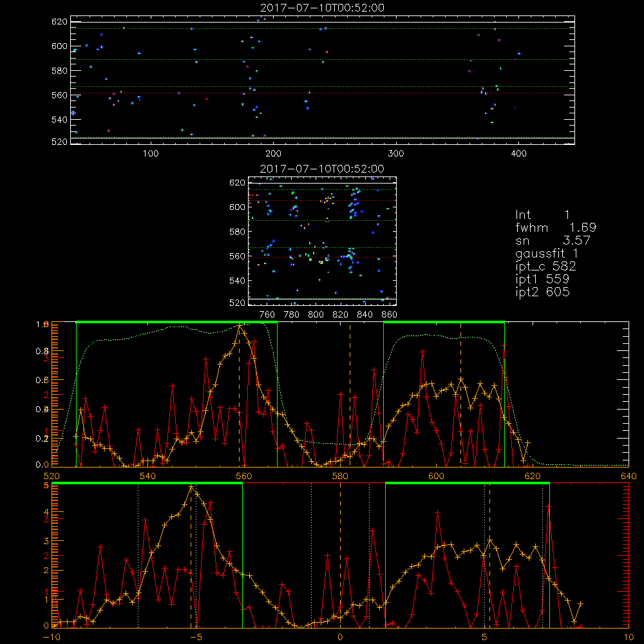Click x-axis label 600 on profile plot

coord(436,476)
